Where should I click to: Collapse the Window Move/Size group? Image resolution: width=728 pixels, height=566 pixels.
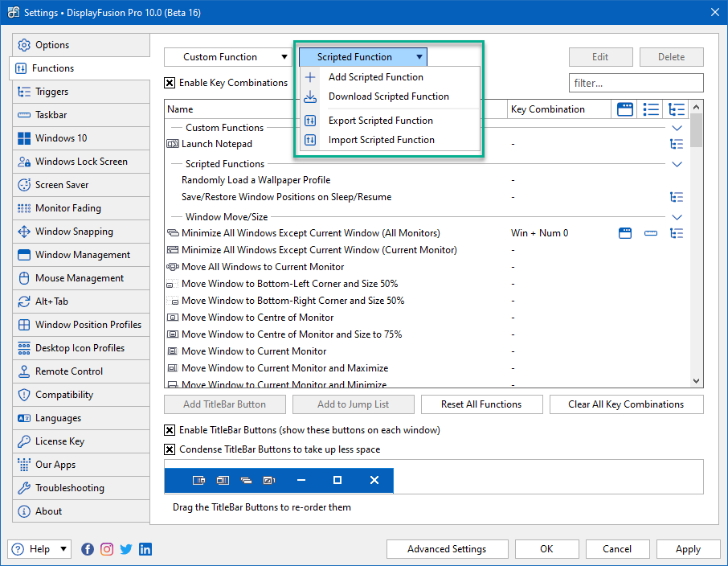click(x=677, y=217)
